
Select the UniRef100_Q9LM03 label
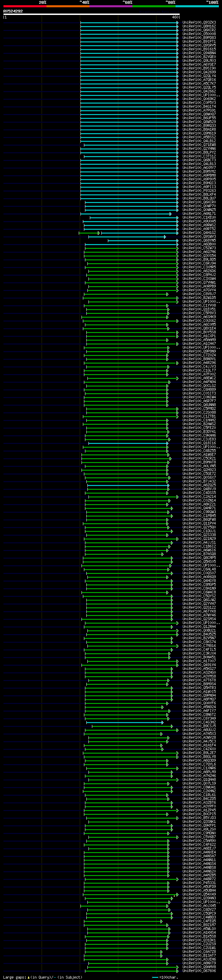point(199,61)
